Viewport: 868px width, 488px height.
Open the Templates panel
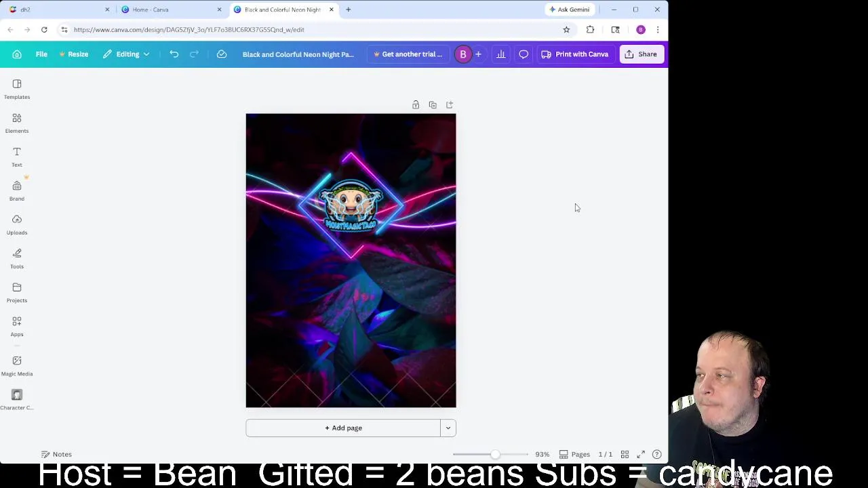[17, 89]
